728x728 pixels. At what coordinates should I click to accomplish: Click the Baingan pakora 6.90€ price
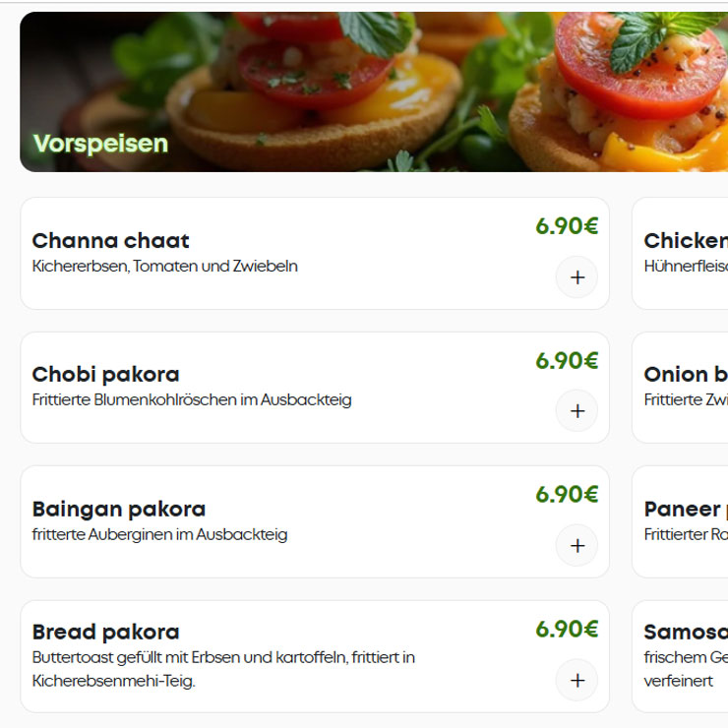tap(567, 495)
